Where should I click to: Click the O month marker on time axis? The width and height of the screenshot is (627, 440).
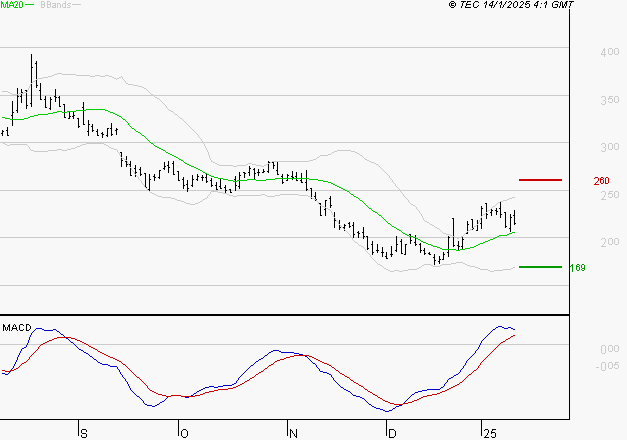tap(184, 433)
